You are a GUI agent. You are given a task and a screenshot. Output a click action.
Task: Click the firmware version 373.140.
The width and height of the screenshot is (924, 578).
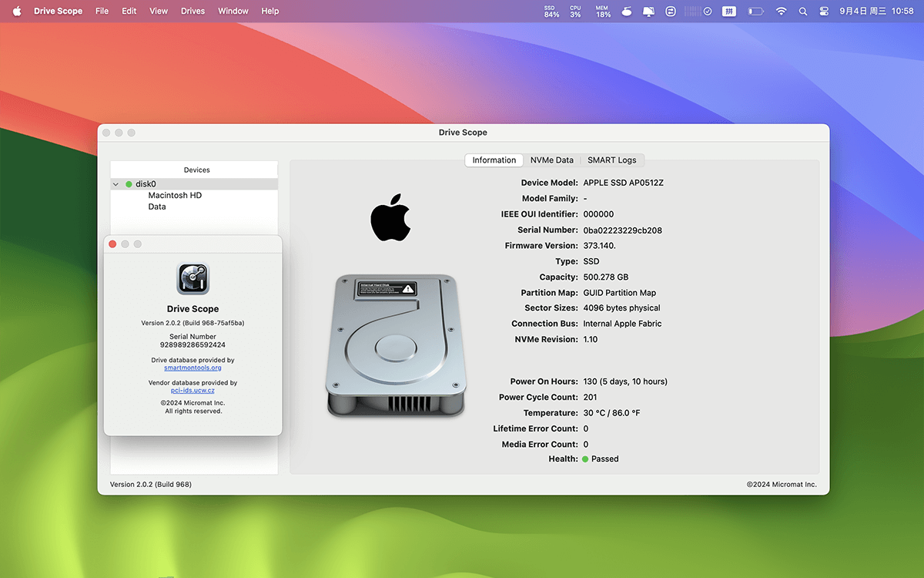[600, 246]
